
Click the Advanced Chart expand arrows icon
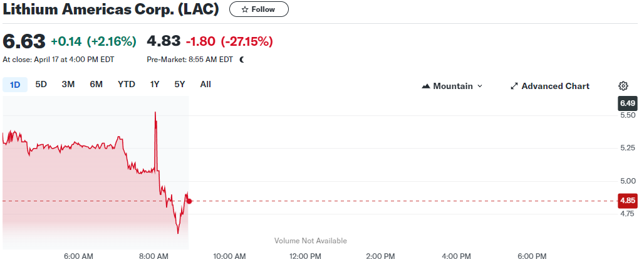[x=514, y=86]
